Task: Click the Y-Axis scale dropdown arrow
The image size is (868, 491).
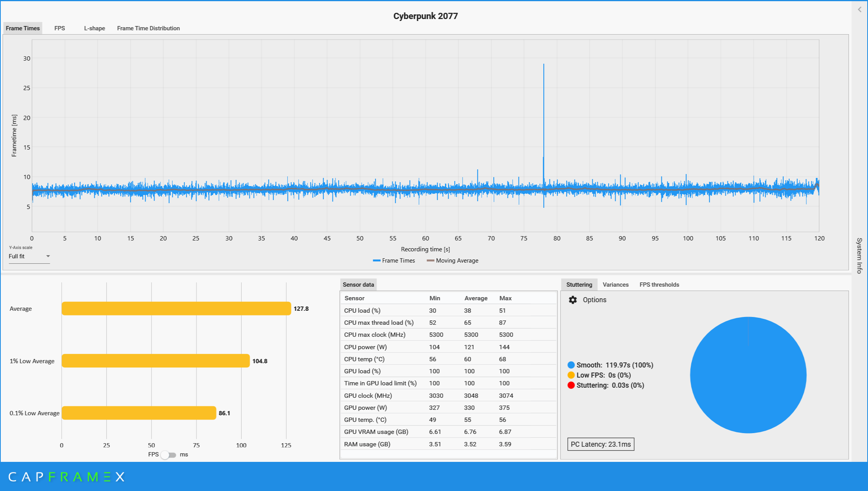Action: click(48, 256)
